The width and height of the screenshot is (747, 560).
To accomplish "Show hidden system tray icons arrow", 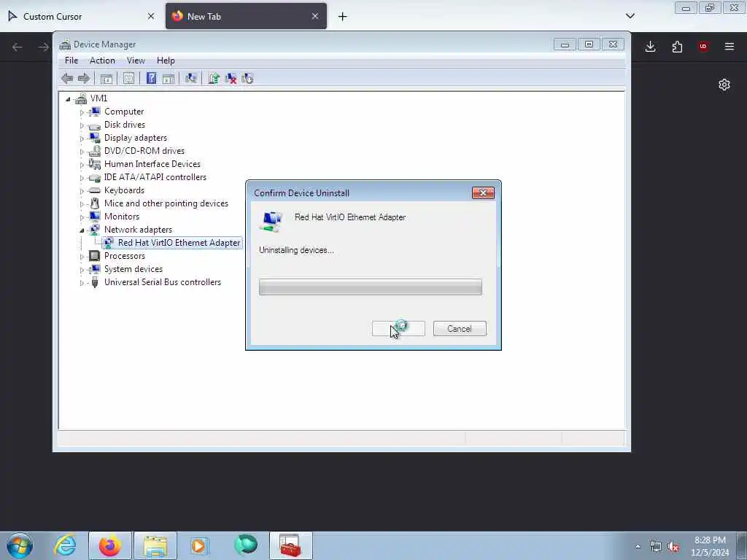I will [x=638, y=547].
